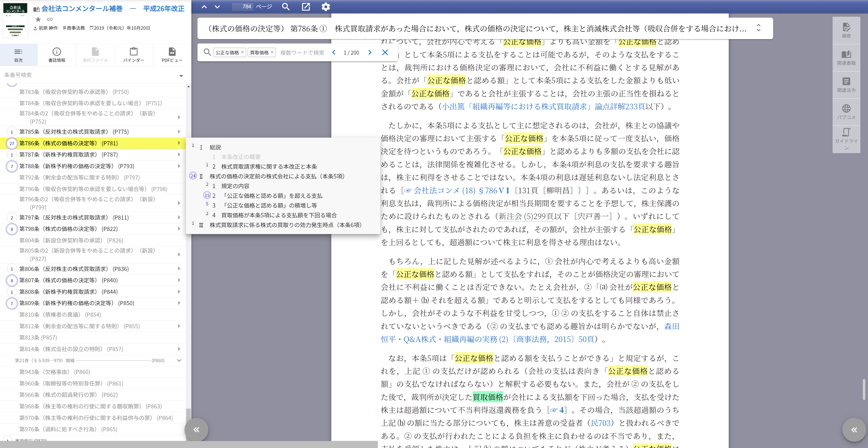Toggle the bookmark star for this book
The height and width of the screenshot is (448, 868).
pyautogui.click(x=38, y=19)
